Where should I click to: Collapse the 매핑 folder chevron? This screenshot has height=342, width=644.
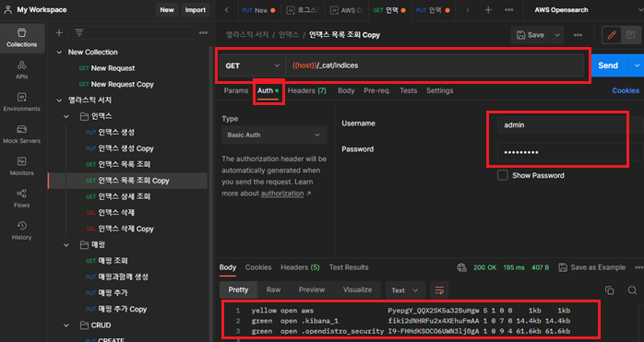(x=66, y=245)
